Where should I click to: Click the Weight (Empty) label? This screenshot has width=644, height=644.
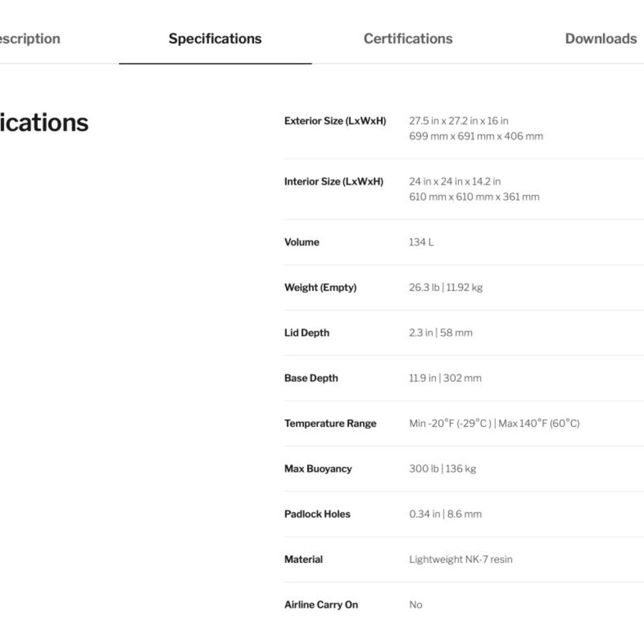pyautogui.click(x=321, y=288)
